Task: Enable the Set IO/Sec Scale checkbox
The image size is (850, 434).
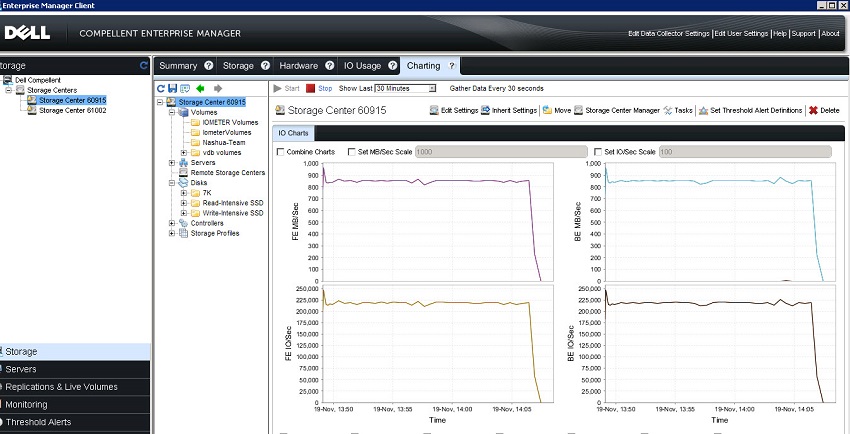Action: [598, 152]
